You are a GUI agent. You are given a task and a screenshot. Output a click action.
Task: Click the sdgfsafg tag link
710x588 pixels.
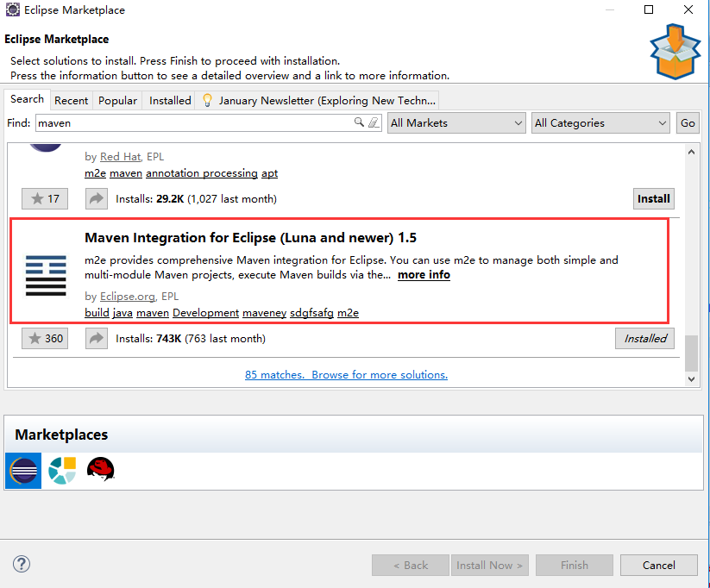(x=312, y=313)
